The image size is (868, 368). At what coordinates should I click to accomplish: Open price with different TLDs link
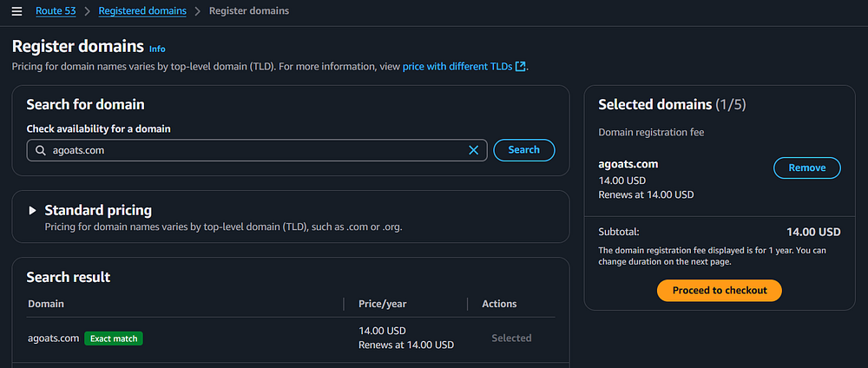coord(457,67)
